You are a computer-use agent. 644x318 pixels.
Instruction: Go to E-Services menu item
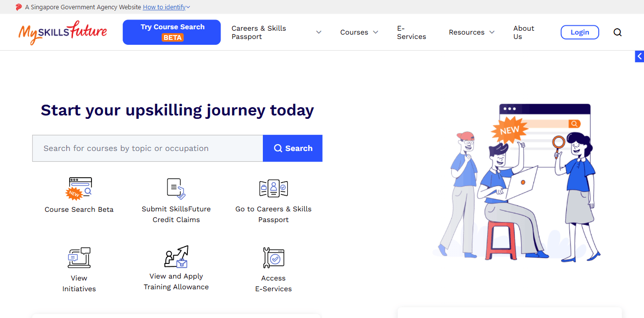pos(411,32)
